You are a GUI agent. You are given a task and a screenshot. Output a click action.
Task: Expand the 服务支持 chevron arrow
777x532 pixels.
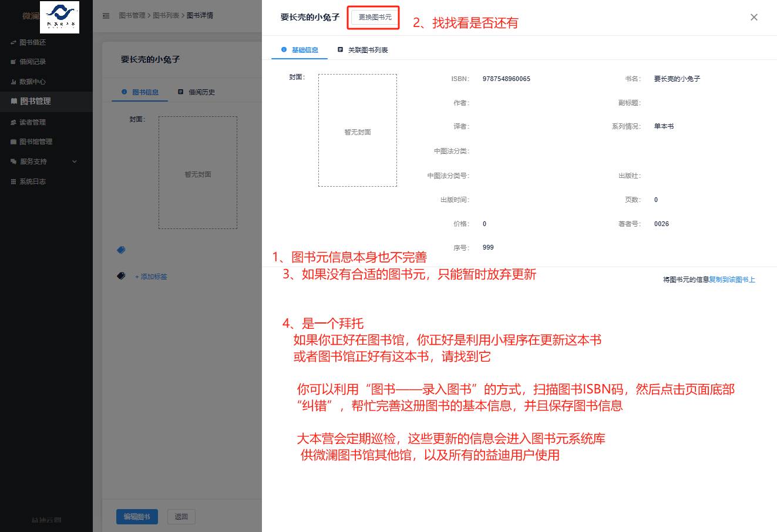75,161
